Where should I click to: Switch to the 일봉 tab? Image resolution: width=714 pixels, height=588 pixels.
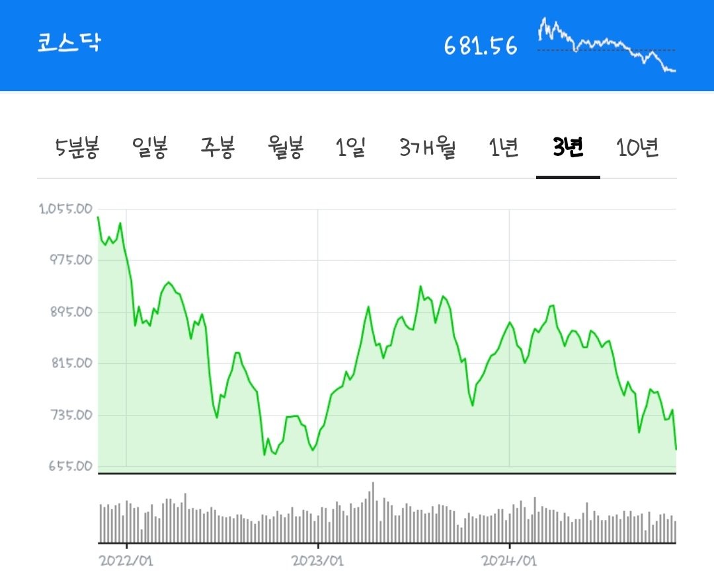(x=150, y=147)
